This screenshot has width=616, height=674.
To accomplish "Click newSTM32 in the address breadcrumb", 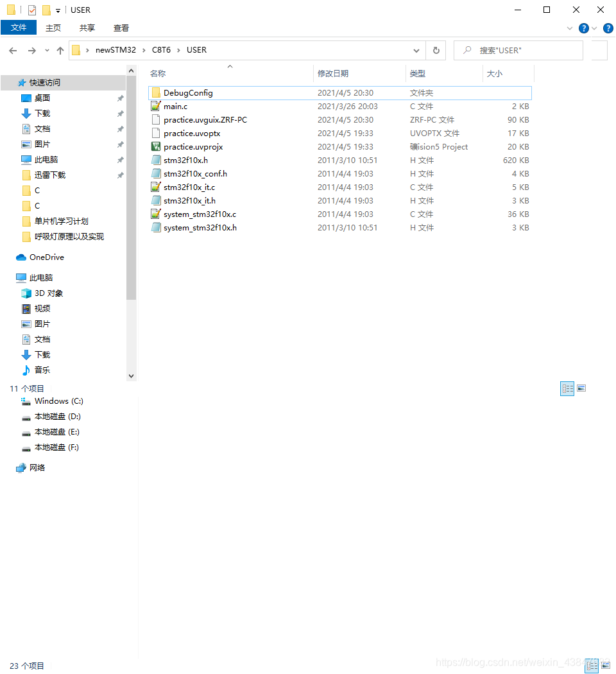I will click(x=116, y=50).
